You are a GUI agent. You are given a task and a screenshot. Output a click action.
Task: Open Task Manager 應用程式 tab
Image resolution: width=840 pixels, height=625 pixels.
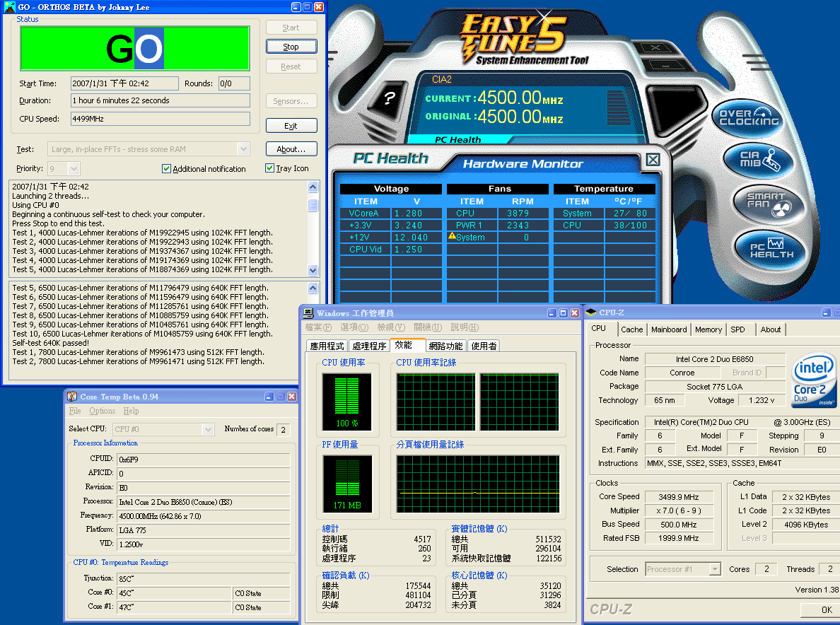tap(327, 346)
